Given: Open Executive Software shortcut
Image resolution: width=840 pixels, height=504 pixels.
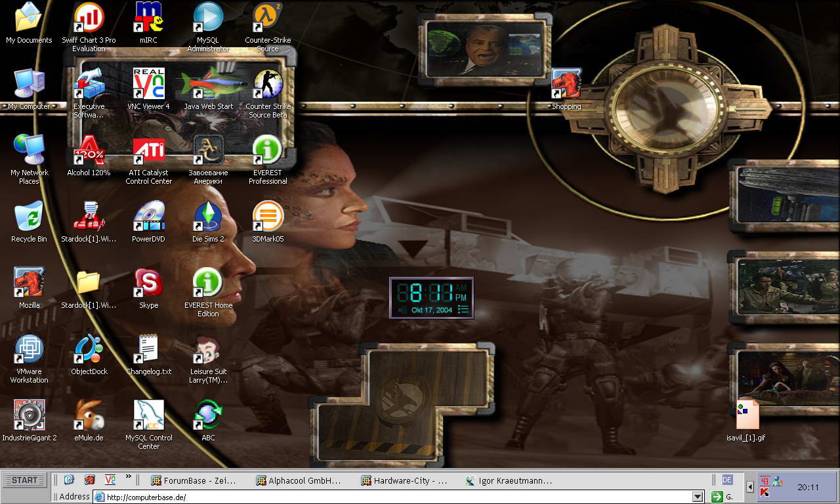Looking at the screenshot, I should pos(89,93).
